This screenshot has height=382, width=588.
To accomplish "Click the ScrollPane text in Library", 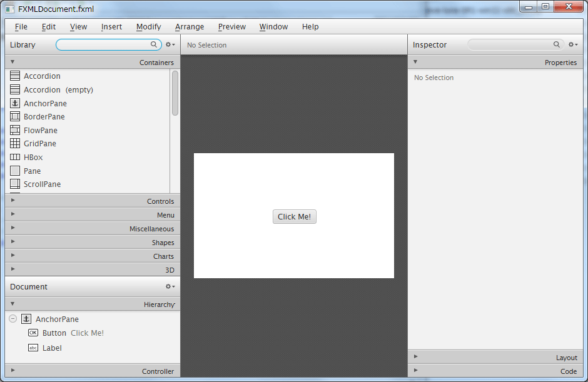I will point(42,184).
